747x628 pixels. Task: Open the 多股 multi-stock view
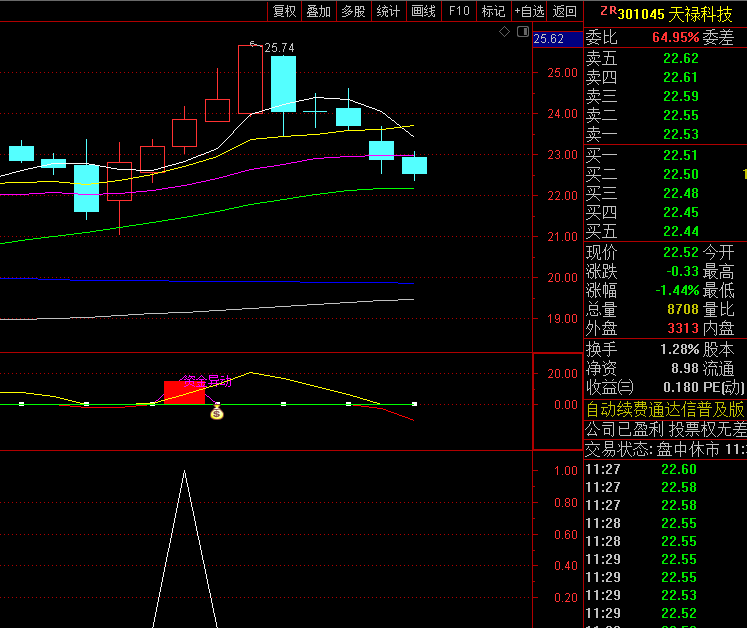coord(353,11)
